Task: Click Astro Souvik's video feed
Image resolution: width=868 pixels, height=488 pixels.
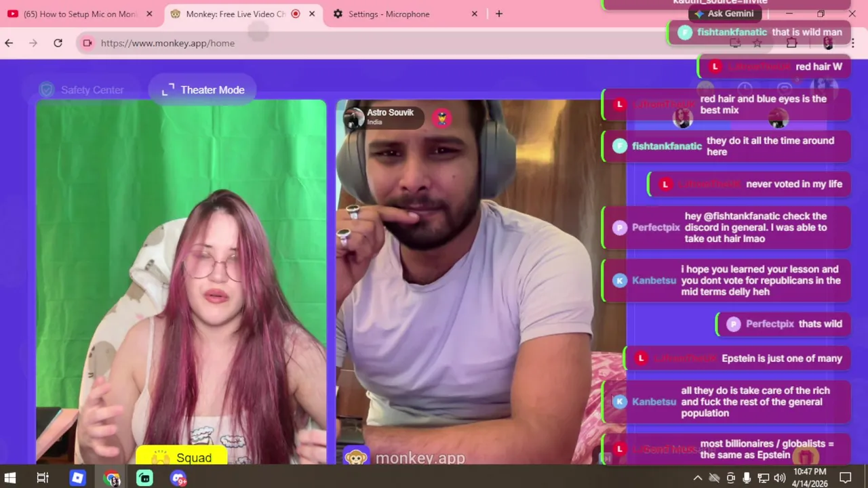Action: point(481,281)
